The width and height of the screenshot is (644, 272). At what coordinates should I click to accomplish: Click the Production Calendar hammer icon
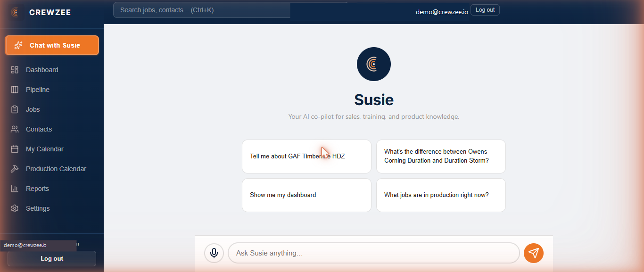click(15, 169)
